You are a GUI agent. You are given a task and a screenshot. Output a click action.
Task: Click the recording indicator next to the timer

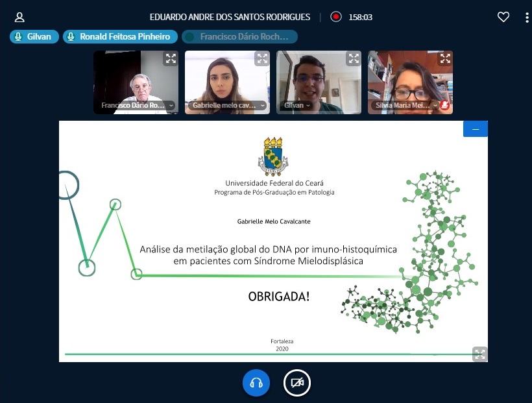tap(335, 18)
